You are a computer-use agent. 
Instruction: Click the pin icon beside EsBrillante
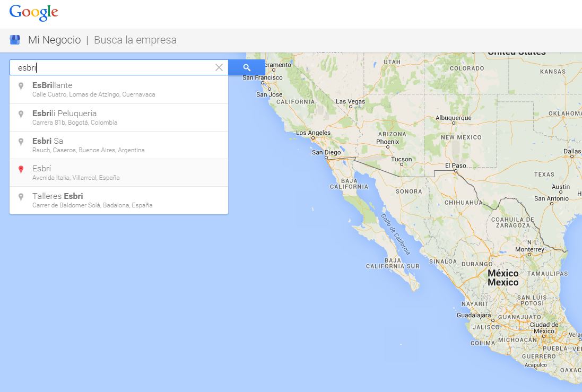click(21, 86)
